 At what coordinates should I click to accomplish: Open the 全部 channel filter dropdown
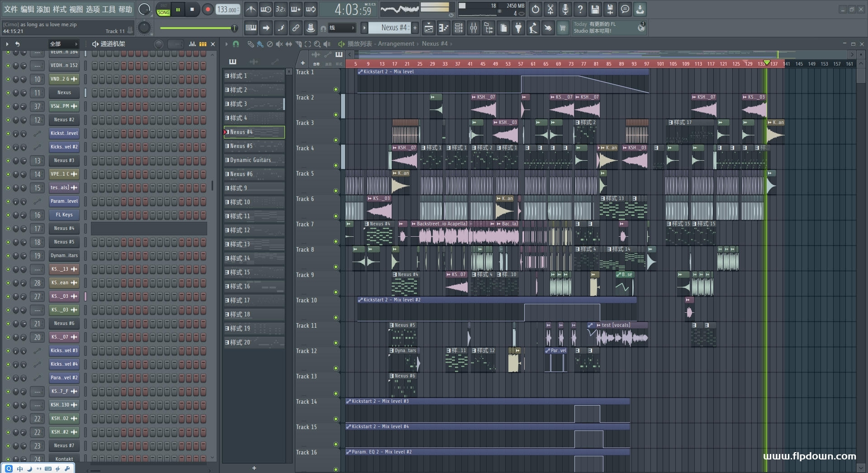click(63, 44)
